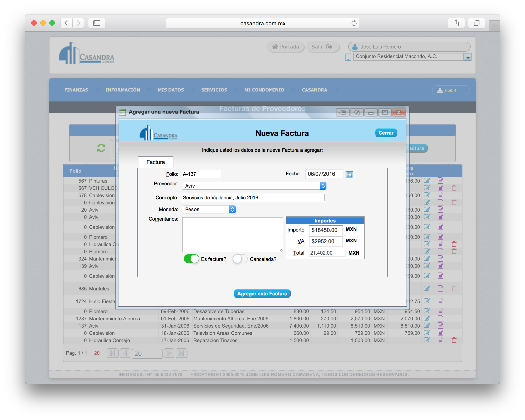Delete the Hidraulica Cornejo 17-Jan-2006 invoice
This screenshot has width=525, height=420.
[454, 340]
